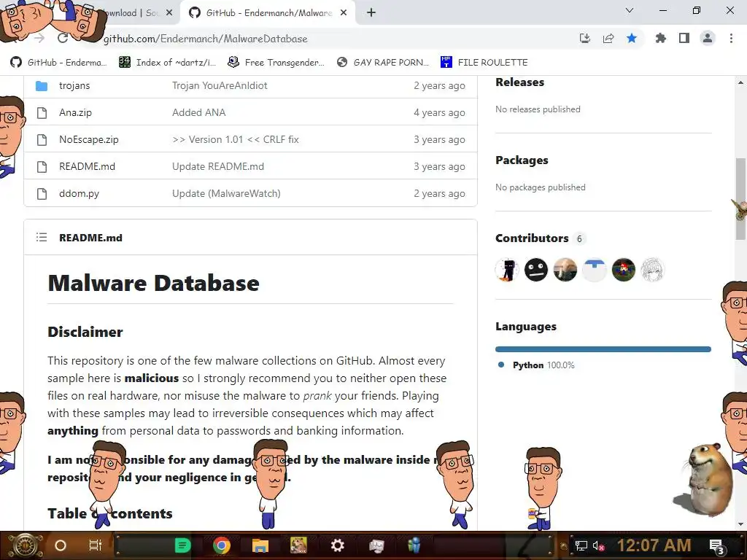The width and height of the screenshot is (747, 560).
Task: Open the GitHub - Enderma bookmark
Action: (59, 63)
